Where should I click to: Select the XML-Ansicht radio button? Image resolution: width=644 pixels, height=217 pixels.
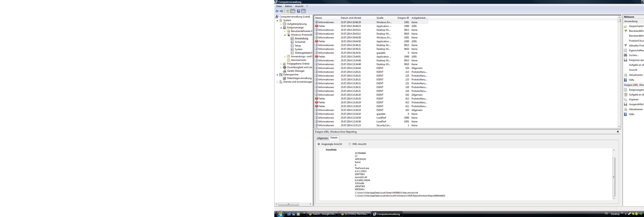click(x=350, y=144)
